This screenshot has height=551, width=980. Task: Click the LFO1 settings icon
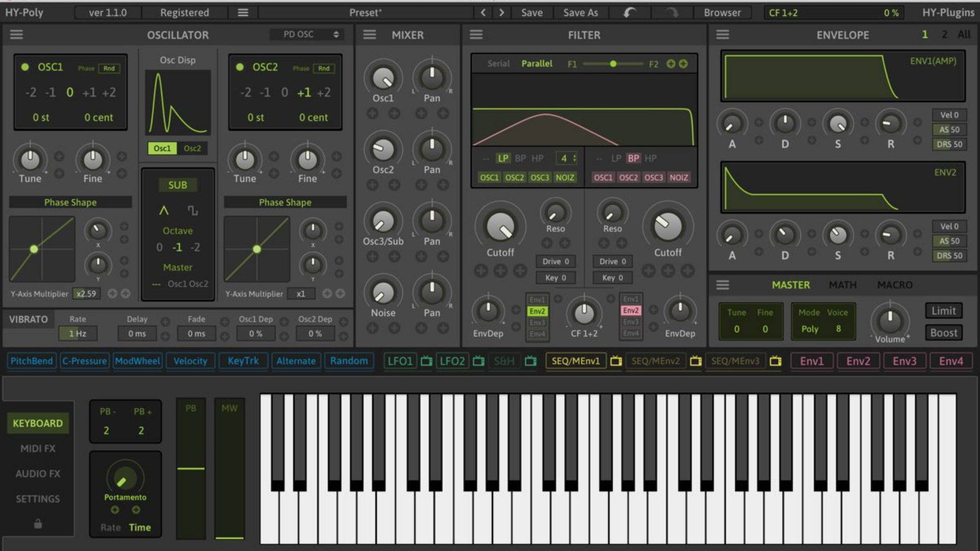pyautogui.click(x=426, y=361)
